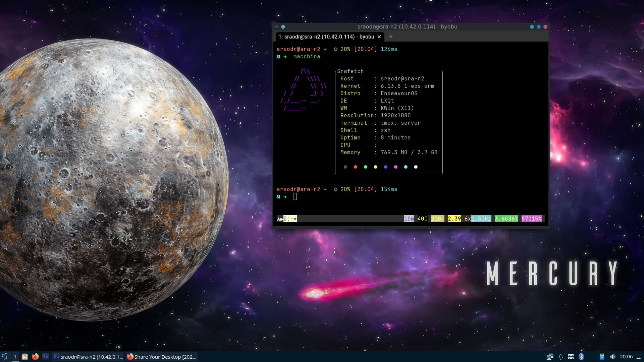
Task: Open the network connections tray icon
Action: click(x=550, y=357)
